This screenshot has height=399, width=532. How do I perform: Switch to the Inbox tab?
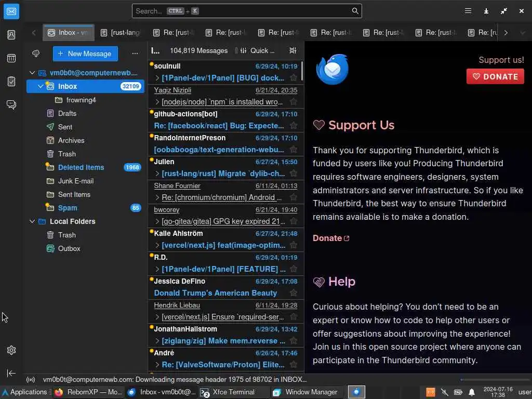click(x=69, y=33)
